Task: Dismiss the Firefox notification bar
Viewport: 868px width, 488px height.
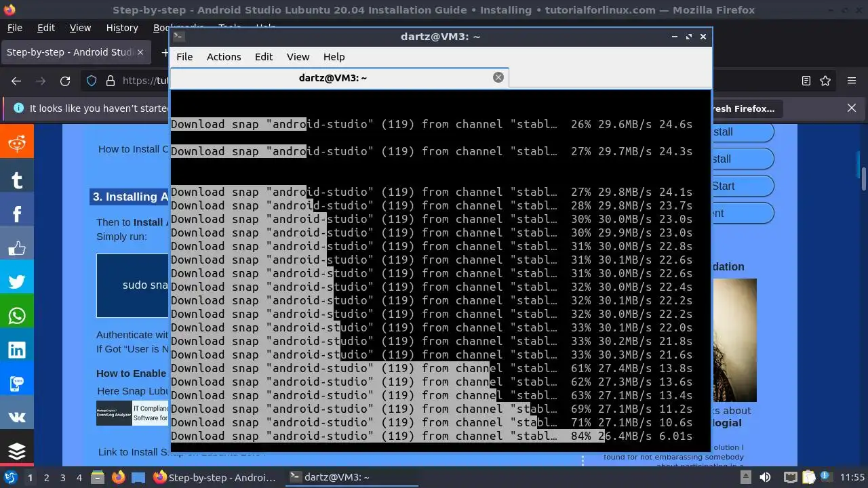Action: pos(852,108)
